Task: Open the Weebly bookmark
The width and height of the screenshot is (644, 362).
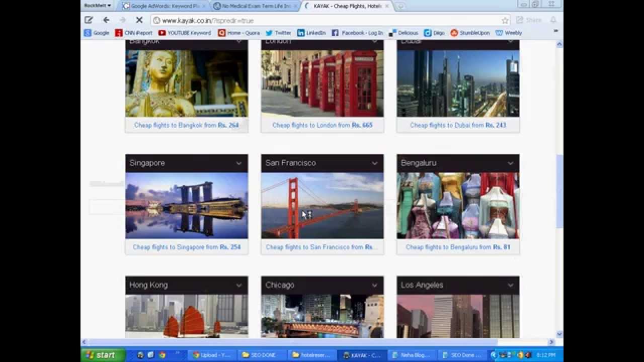Action: click(509, 33)
